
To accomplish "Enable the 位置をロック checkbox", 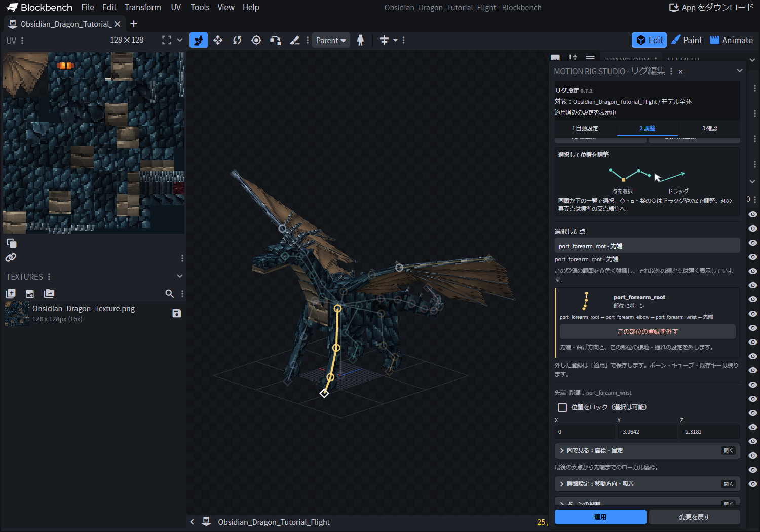I will 562,407.
